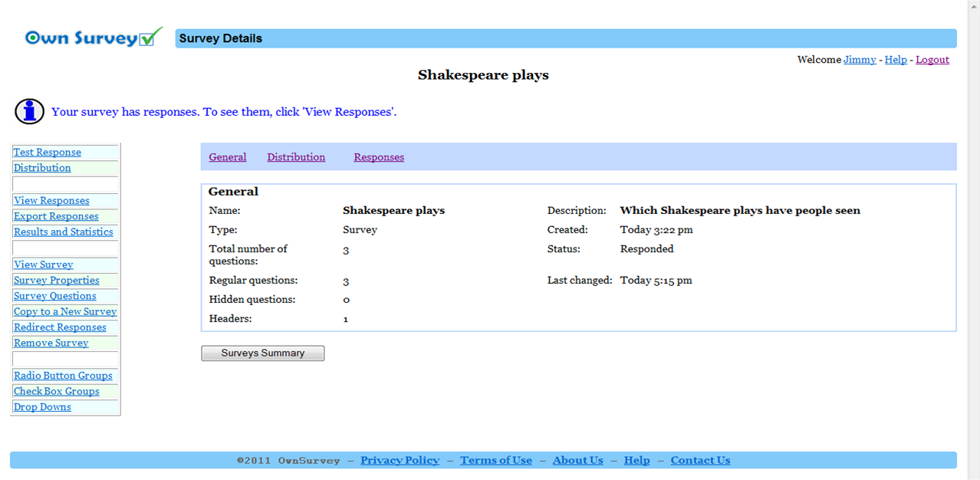The width and height of the screenshot is (980, 480).
Task: Open Test Response in sidebar
Action: [x=47, y=153]
